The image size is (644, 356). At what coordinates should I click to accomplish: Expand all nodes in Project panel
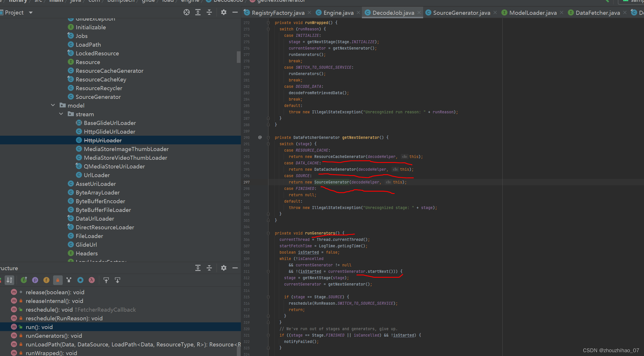[x=198, y=12]
